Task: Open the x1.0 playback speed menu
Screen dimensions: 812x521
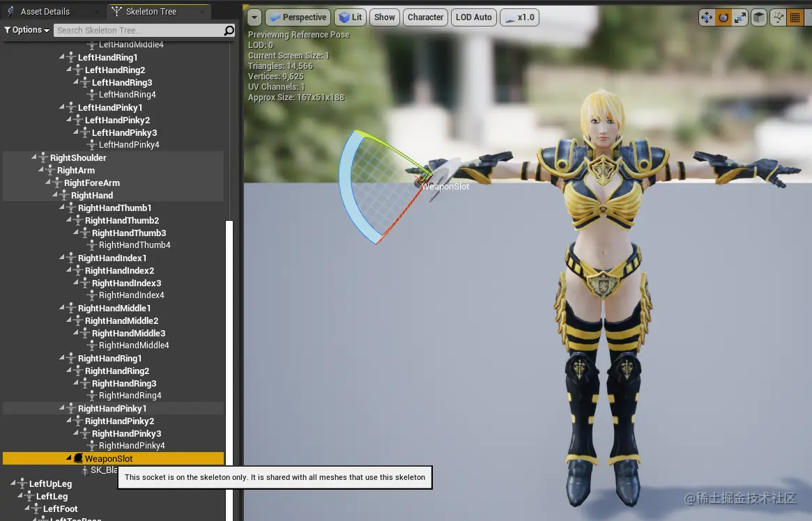Action: tap(519, 17)
